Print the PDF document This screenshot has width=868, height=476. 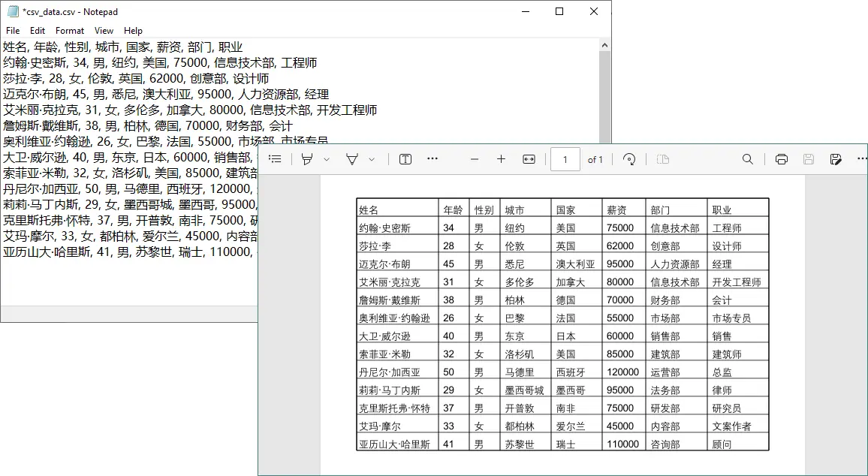781,158
